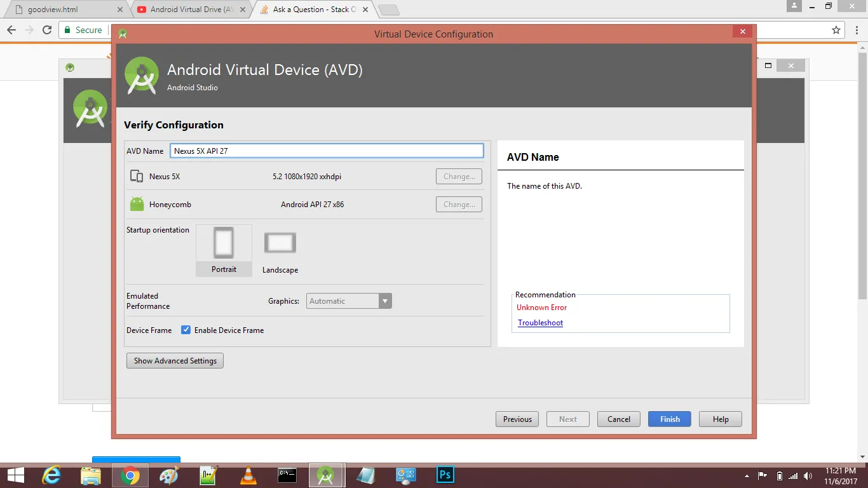The height and width of the screenshot is (488, 868).
Task: Edit the AVD Name field
Action: 327,151
